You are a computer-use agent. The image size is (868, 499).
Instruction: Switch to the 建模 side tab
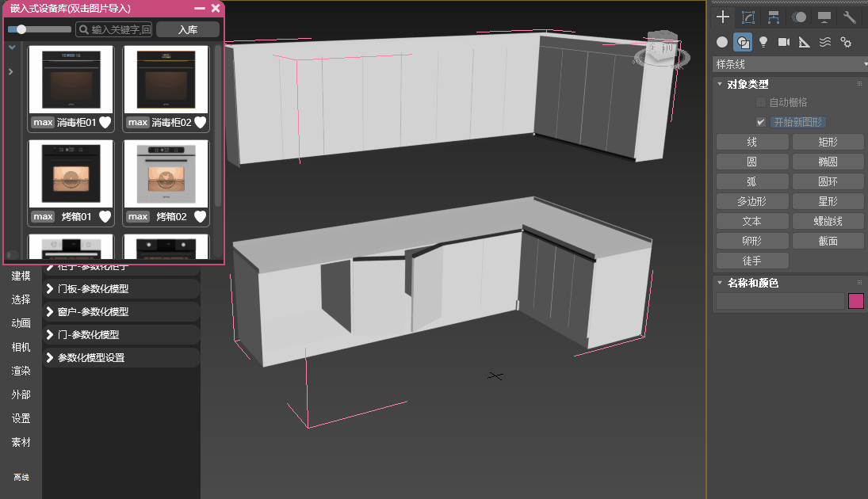(21, 276)
